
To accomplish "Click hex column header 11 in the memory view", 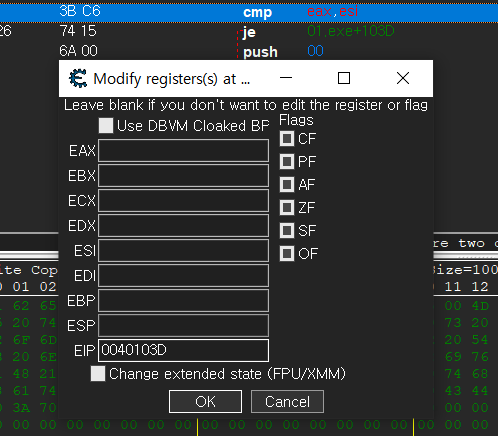I will (x=453, y=287).
